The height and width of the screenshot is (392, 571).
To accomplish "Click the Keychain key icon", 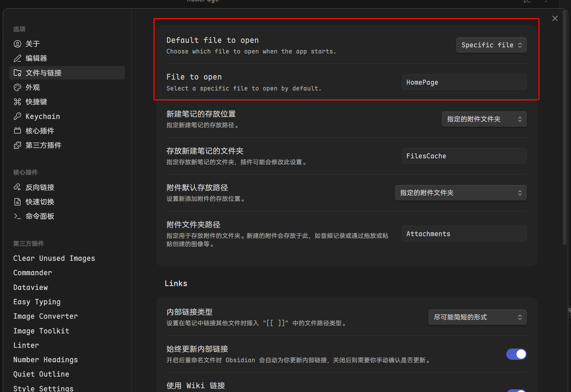I will coord(17,117).
